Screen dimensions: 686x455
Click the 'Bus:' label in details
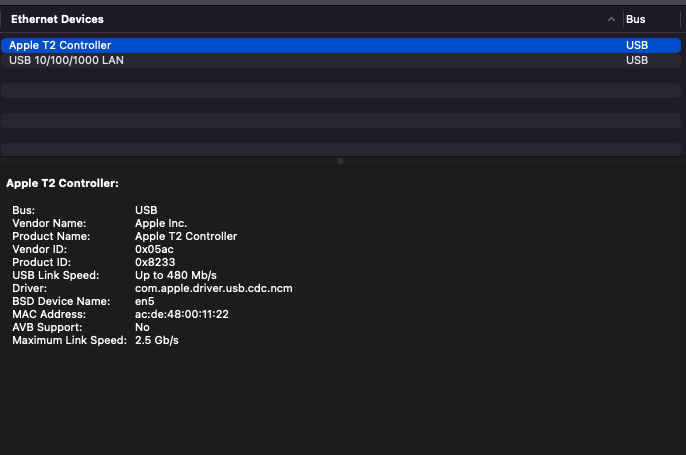pos(24,210)
